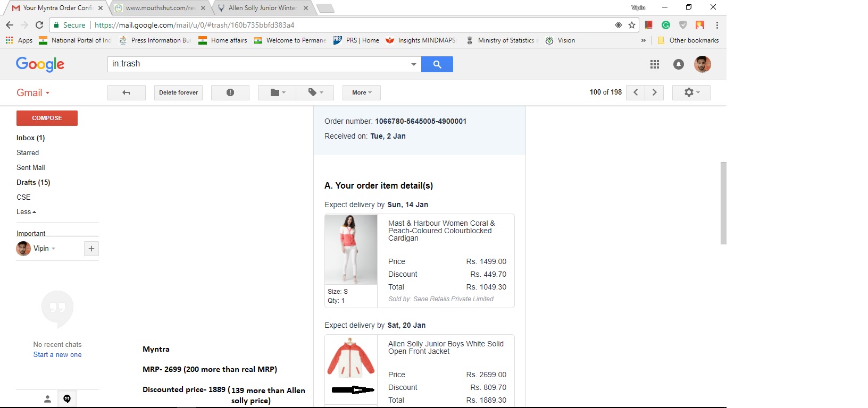This screenshot has height=408, width=868.
Task: Open the Move to folder dropdown
Action: (x=277, y=92)
